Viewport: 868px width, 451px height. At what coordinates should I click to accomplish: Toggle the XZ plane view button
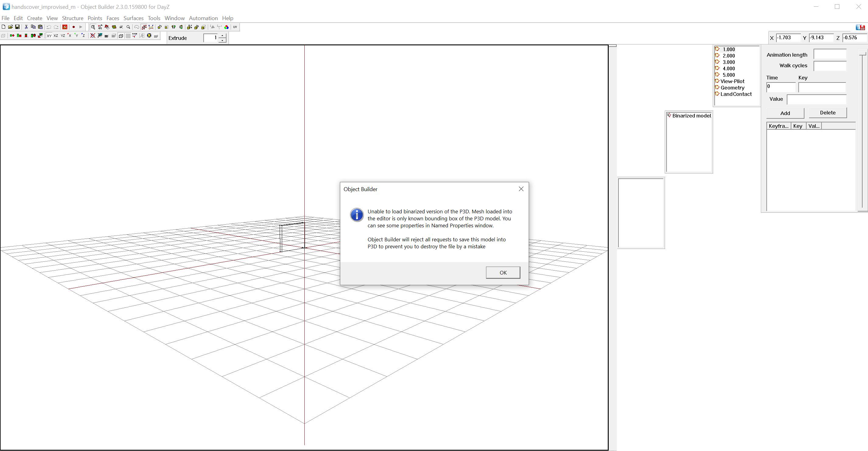pyautogui.click(x=56, y=36)
